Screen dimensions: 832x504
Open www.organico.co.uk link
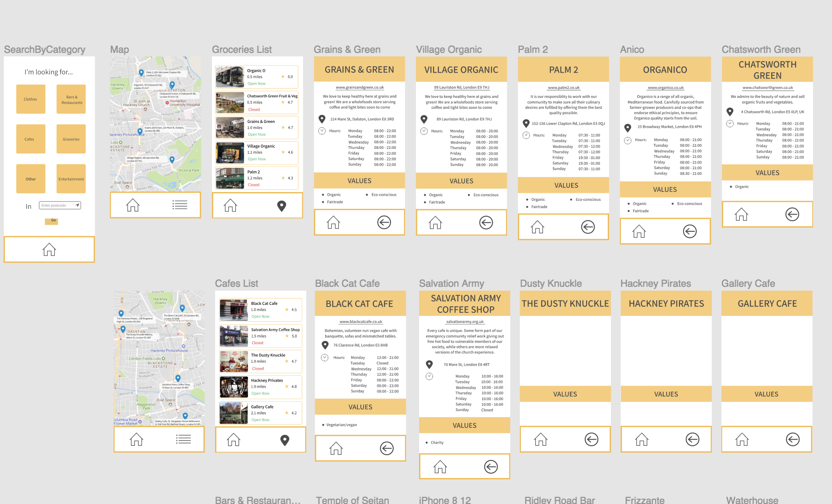click(665, 87)
